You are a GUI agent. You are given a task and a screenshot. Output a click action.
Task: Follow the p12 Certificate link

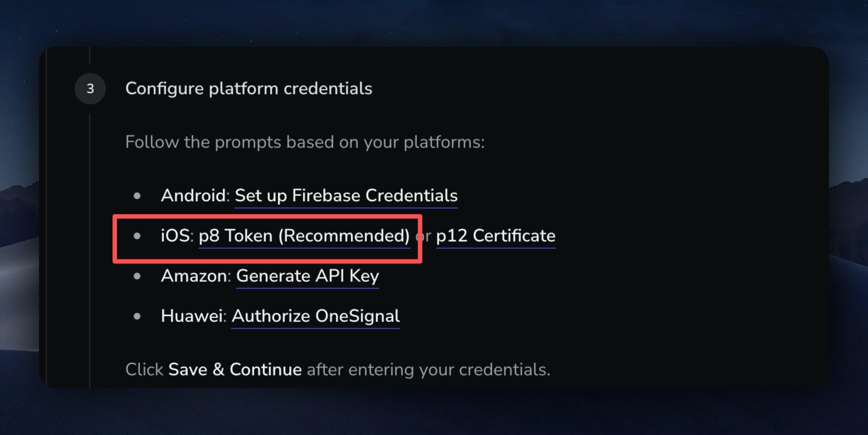[x=495, y=236]
